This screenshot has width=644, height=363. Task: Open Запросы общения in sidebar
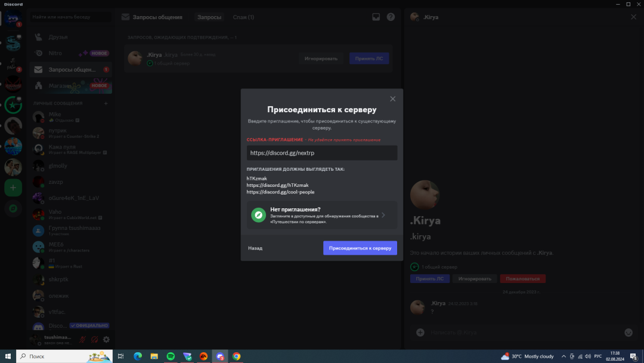70,69
